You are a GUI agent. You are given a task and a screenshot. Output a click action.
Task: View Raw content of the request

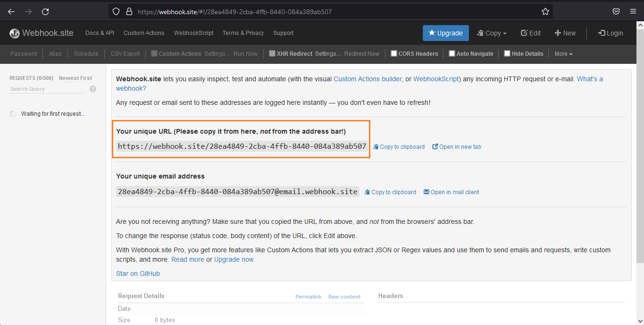tap(344, 297)
